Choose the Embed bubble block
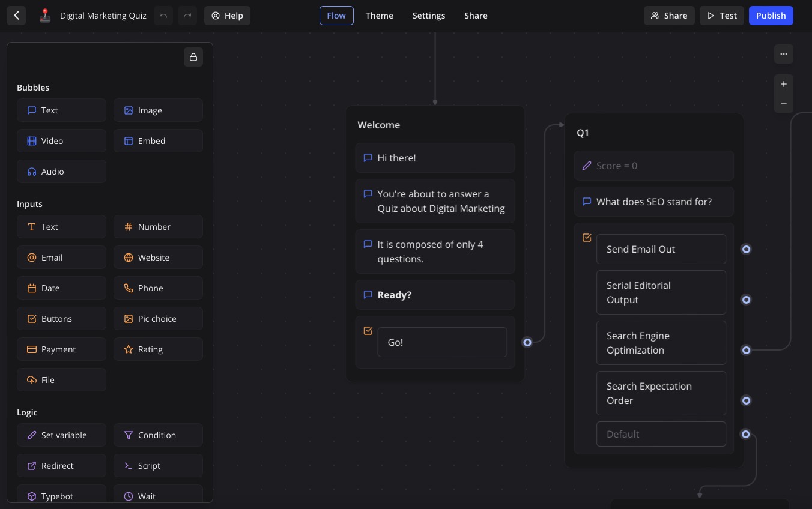Viewport: 812px width, 509px height. [158, 140]
